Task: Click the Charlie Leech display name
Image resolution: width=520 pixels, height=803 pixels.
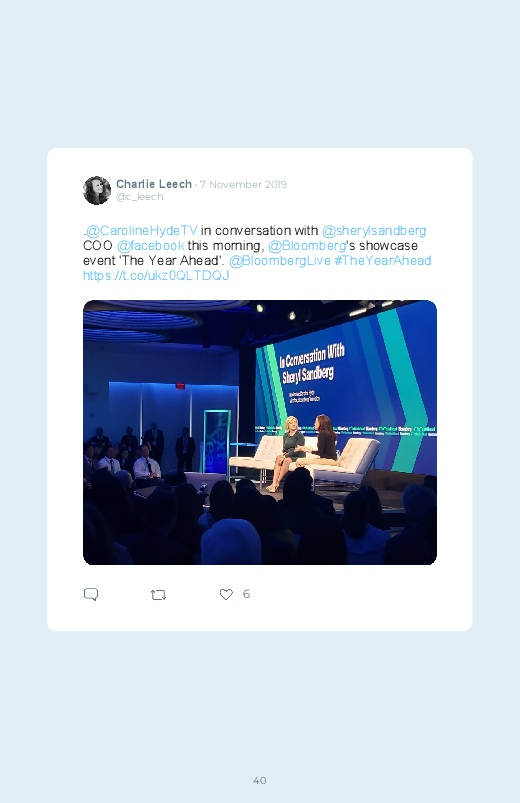Action: (154, 184)
